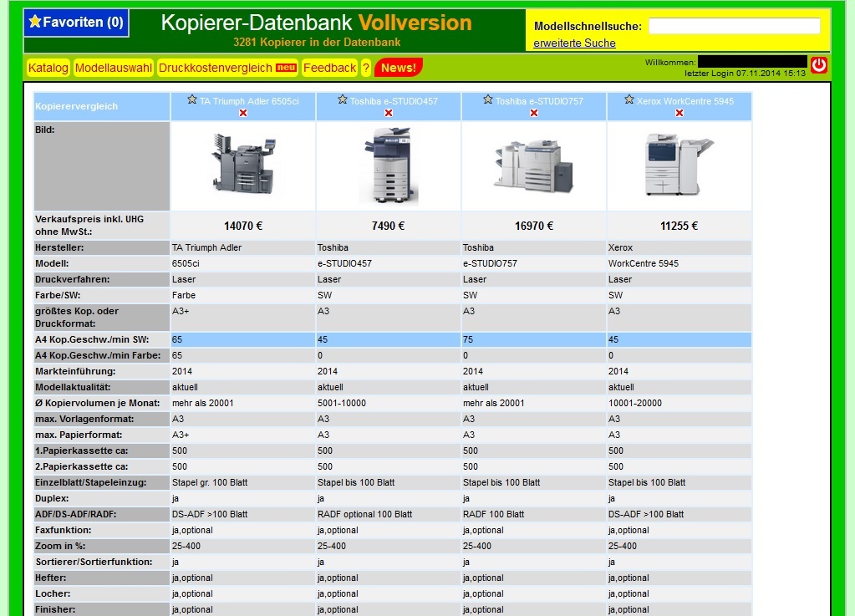Click Farbe/SW value Farbe
Screen dimensions: 855x616
pyautogui.click(x=184, y=295)
